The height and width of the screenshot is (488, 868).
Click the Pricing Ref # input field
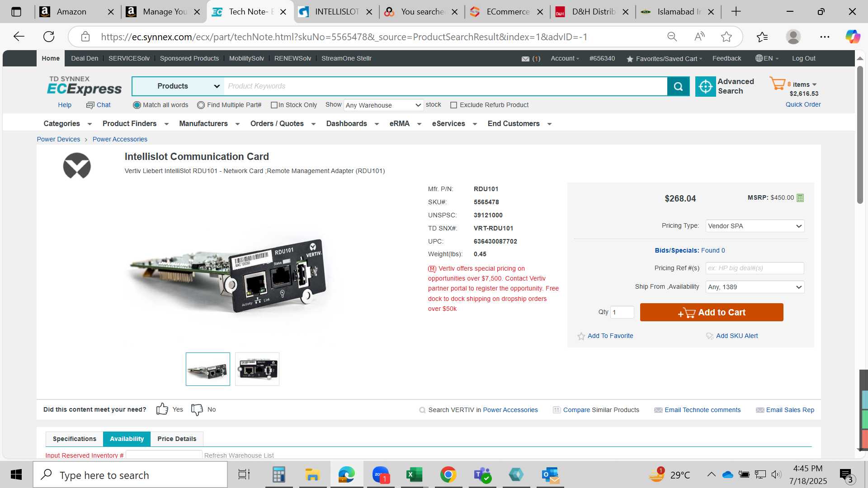[x=755, y=268]
